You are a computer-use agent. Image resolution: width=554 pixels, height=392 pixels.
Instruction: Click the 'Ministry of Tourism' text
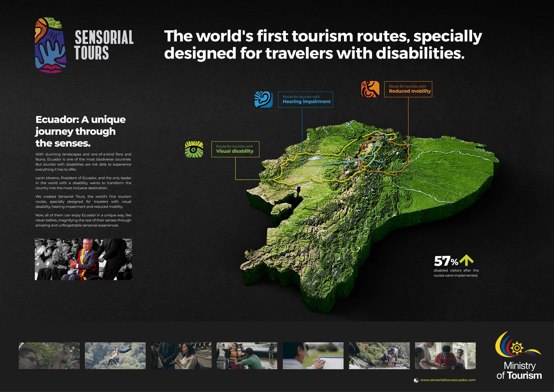coord(519,371)
